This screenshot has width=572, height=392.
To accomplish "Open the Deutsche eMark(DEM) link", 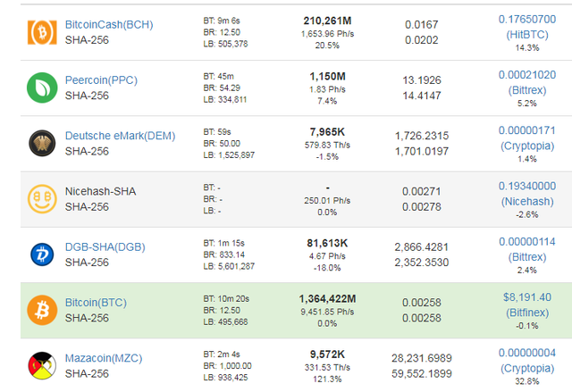I will [120, 136].
